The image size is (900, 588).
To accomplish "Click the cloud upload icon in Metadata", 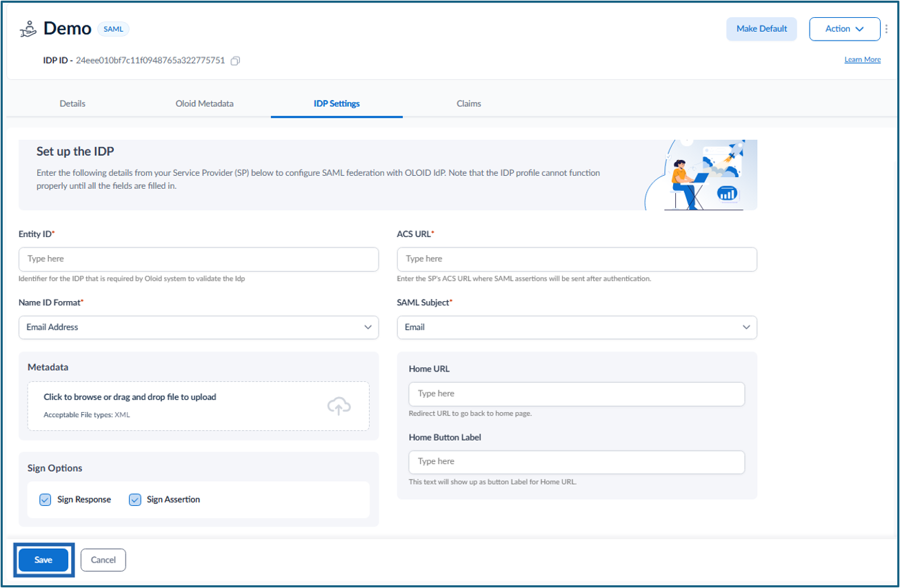I will [339, 406].
